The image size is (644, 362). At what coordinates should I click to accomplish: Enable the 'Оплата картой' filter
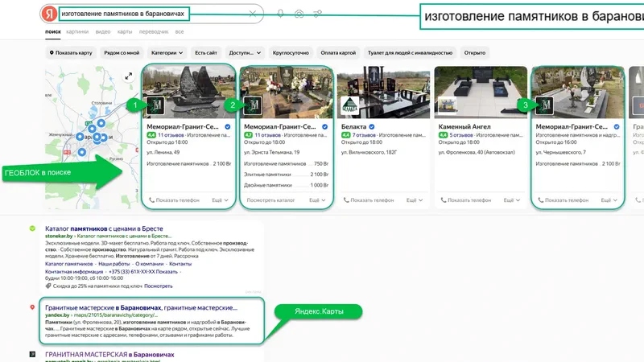(338, 53)
